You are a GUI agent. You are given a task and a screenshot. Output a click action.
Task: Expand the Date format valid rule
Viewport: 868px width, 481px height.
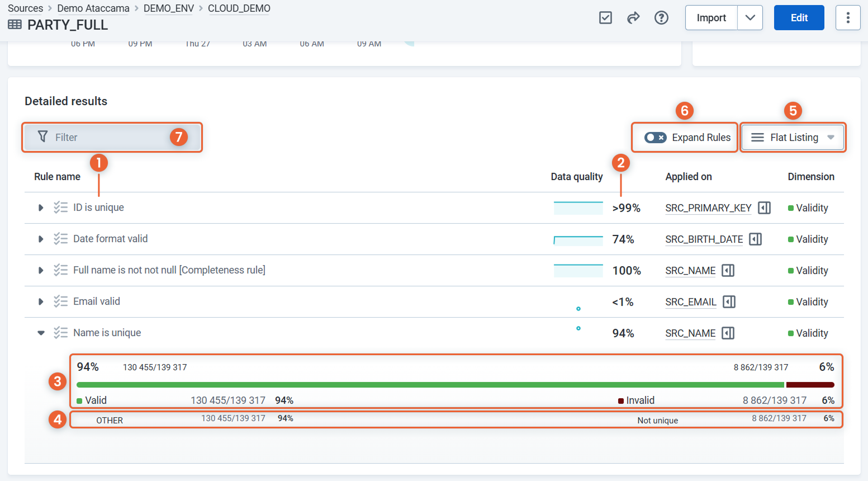tap(41, 239)
